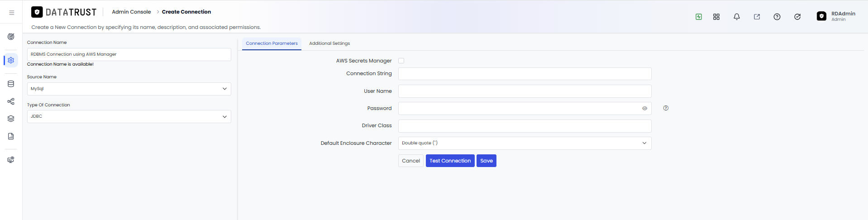868x220 pixels.
Task: Switch to the Connection Parameters tab
Action: (x=272, y=43)
